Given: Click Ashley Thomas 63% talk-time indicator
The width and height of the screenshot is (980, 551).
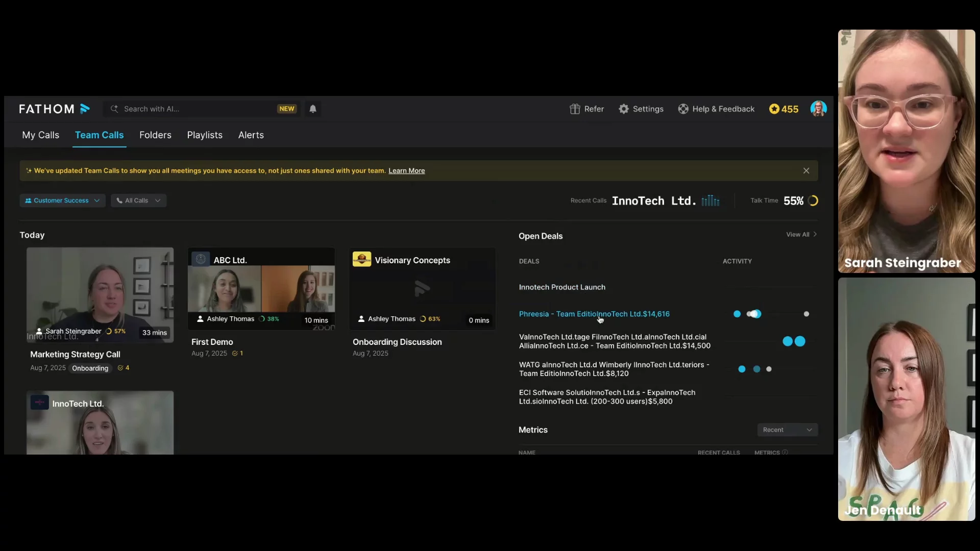Looking at the screenshot, I should pyautogui.click(x=430, y=319).
